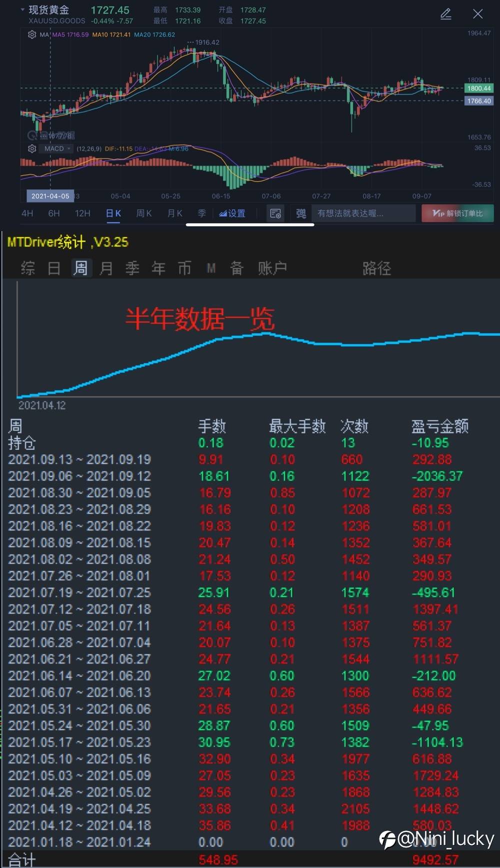Expand the 现货黄金 symbol dropdown arrow
This screenshot has height=868, width=500.
(22, 10)
